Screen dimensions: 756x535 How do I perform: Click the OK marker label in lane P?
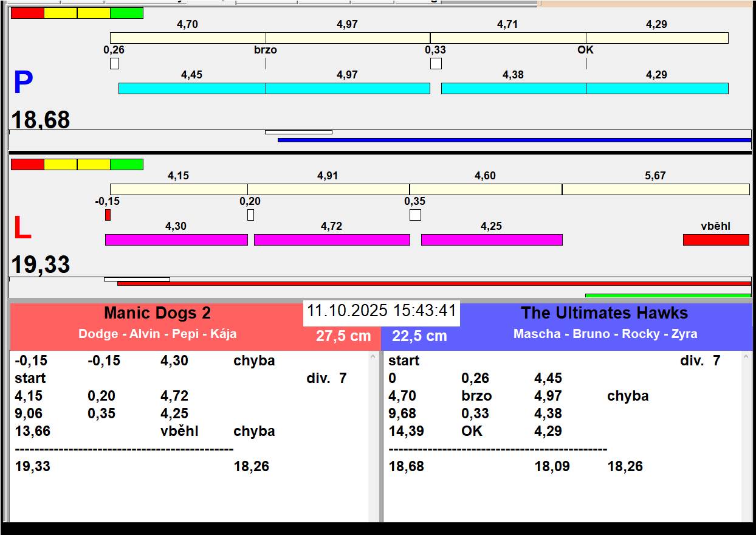pos(585,50)
